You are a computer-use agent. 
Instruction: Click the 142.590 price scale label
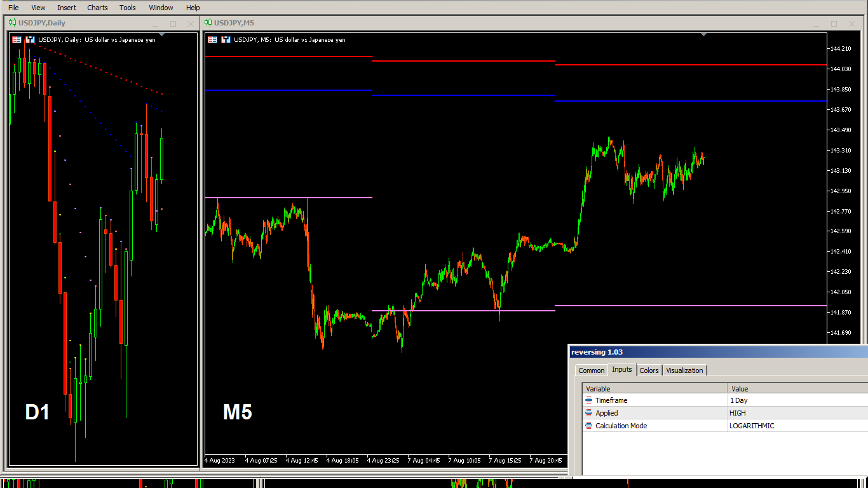pyautogui.click(x=841, y=231)
